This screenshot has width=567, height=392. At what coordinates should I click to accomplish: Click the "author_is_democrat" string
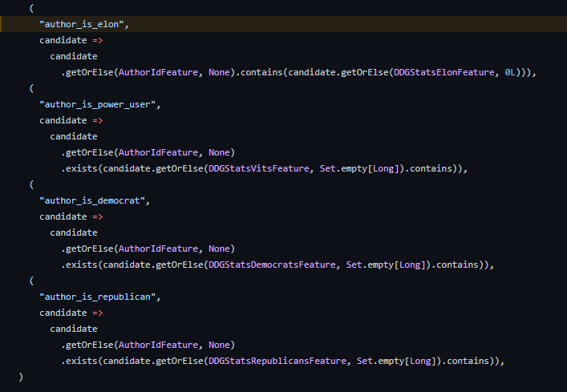click(92, 200)
